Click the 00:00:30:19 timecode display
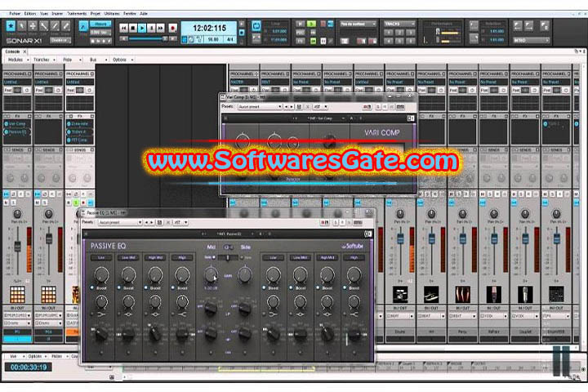 pyautogui.click(x=29, y=367)
